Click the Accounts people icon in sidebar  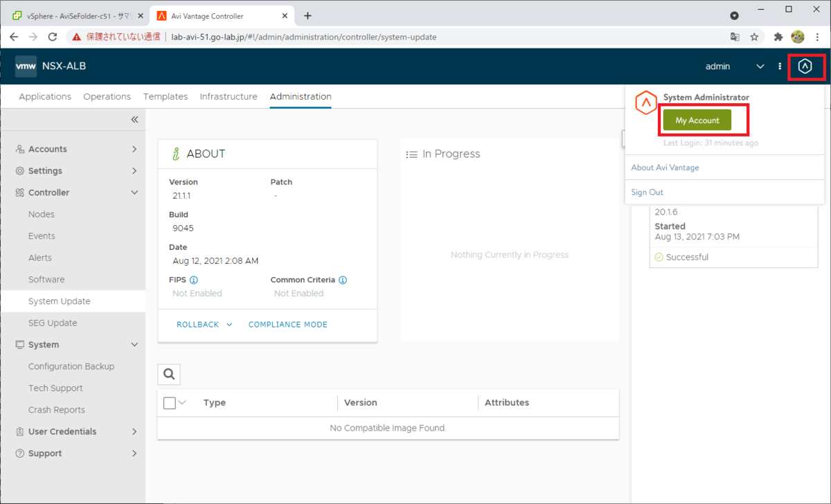[20, 149]
